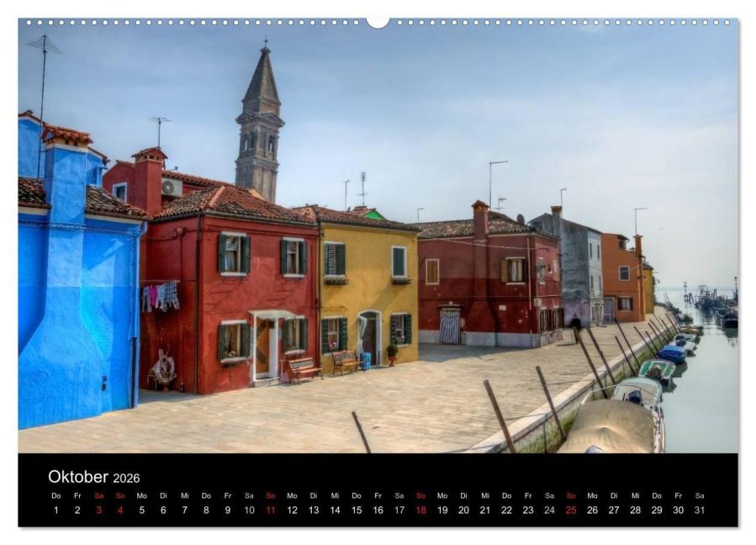Click the leaning bell tower in photo

click(x=259, y=125)
